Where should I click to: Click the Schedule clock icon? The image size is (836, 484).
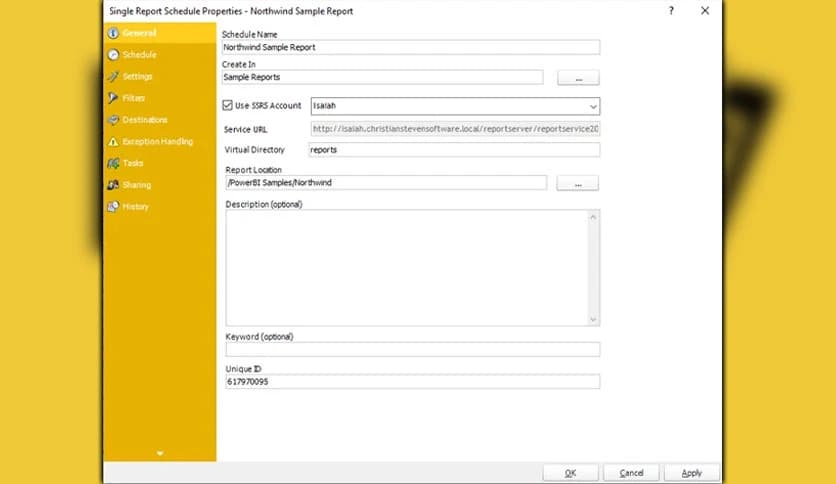tap(113, 55)
